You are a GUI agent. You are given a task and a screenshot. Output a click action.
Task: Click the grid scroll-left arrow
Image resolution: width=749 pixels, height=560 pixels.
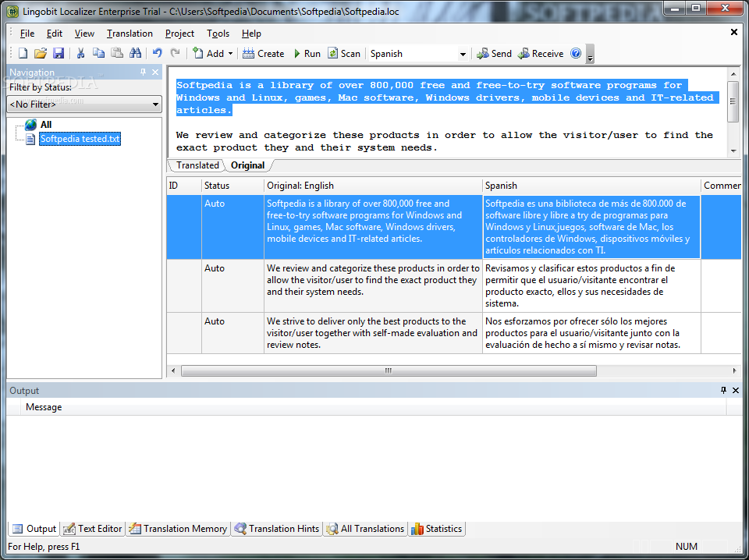click(x=173, y=370)
